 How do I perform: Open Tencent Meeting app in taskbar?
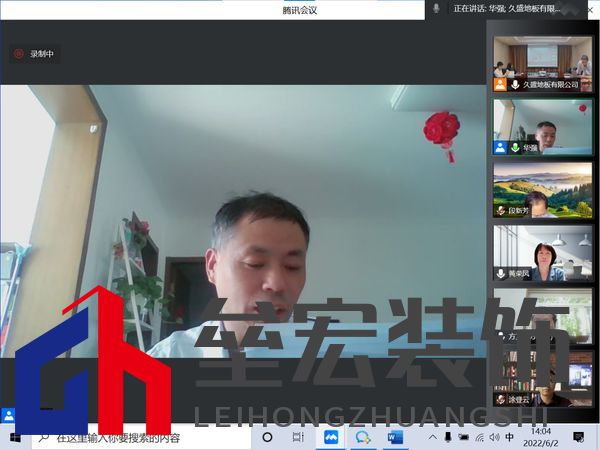(331, 438)
